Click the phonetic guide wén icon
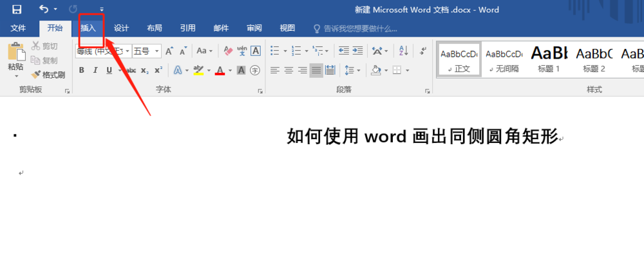 (242, 51)
